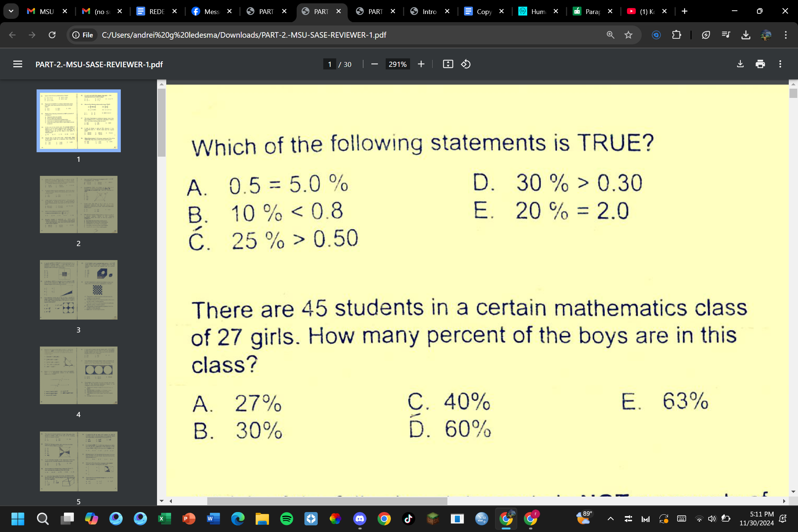Rotate the PDF counterclockwise
Screen dimensions: 798x532
[465, 64]
